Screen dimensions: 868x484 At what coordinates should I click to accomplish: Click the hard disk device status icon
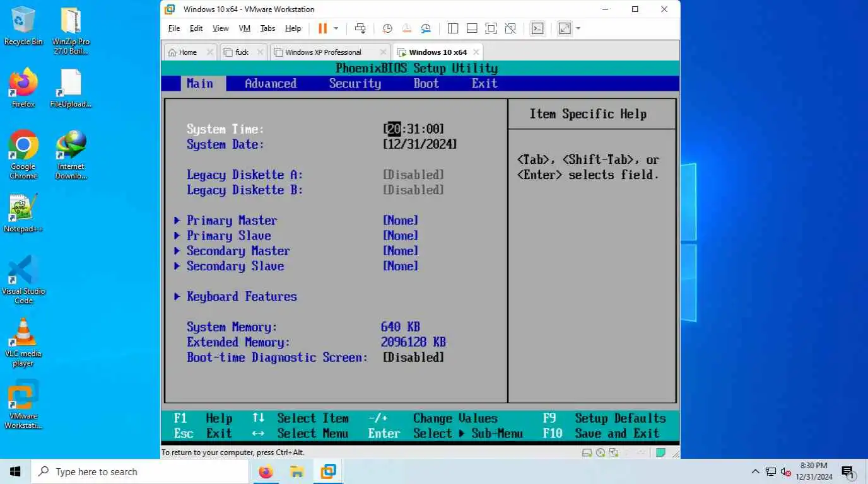click(x=587, y=452)
